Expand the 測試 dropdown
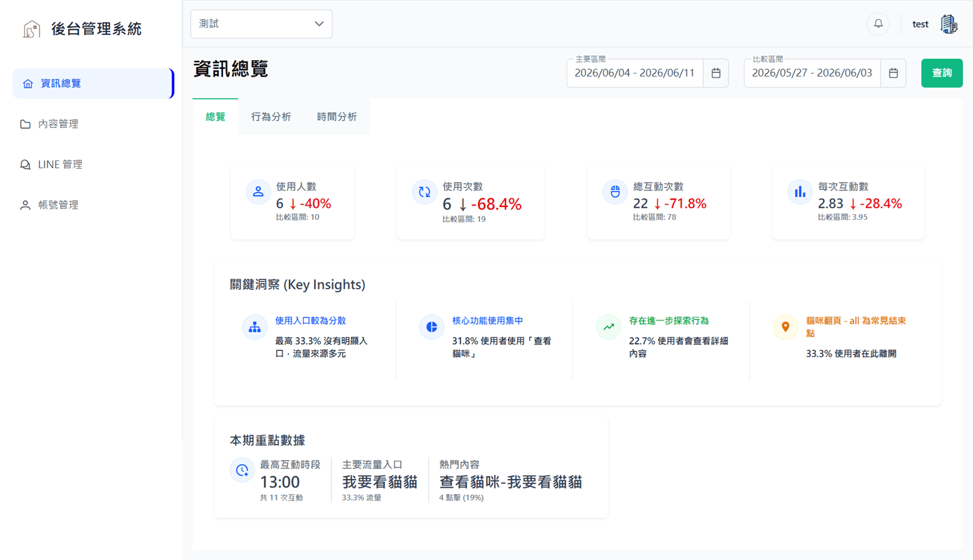 coord(261,24)
